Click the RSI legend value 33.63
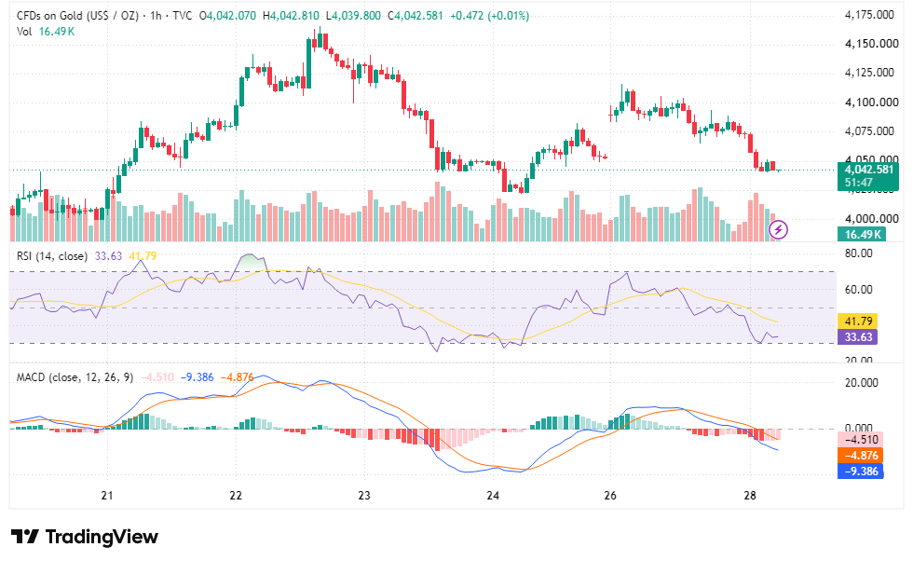Image resolution: width=913 pixels, height=588 pixels. (108, 256)
